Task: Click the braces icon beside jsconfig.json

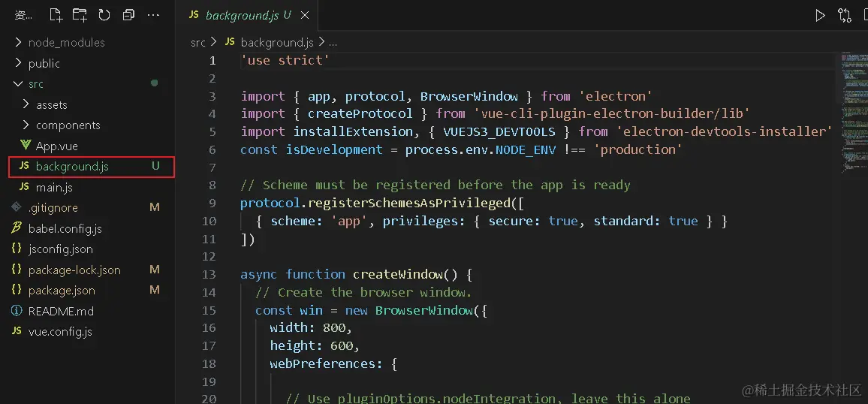Action: click(x=17, y=249)
